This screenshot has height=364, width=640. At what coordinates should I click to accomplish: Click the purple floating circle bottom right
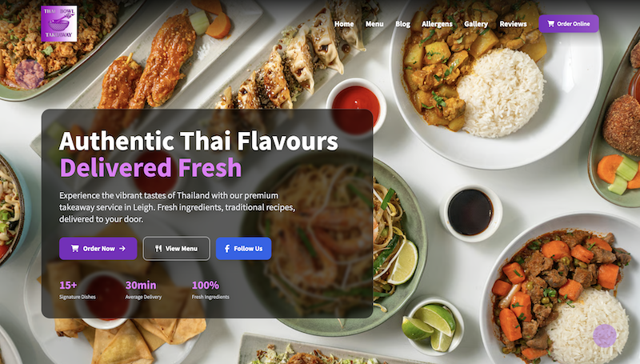605,336
